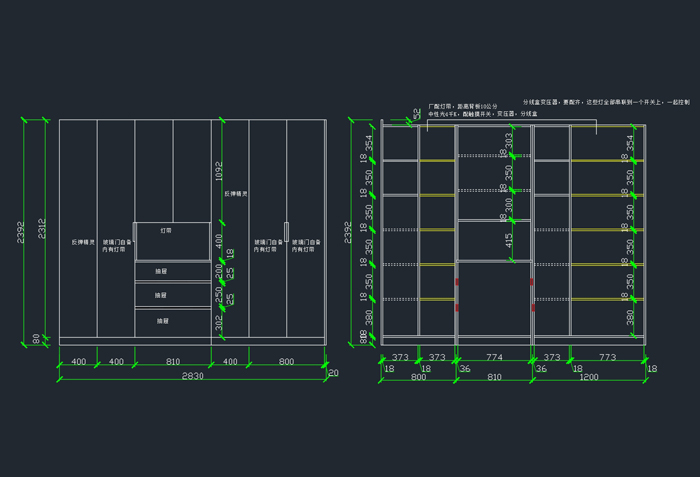700x477 pixels.
Task: Click the 灯带 label in the center compartment
Action: (x=166, y=230)
